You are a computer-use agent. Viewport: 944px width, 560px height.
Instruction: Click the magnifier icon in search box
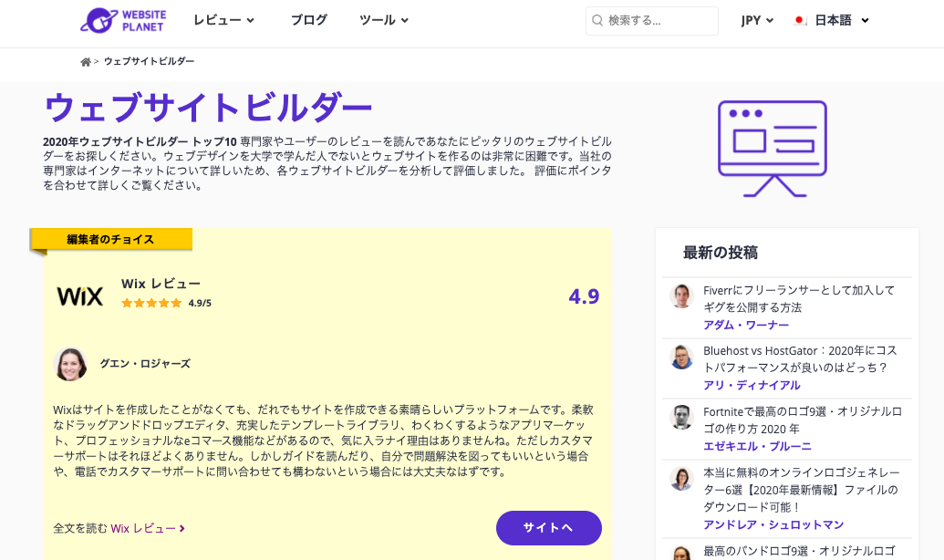point(597,20)
